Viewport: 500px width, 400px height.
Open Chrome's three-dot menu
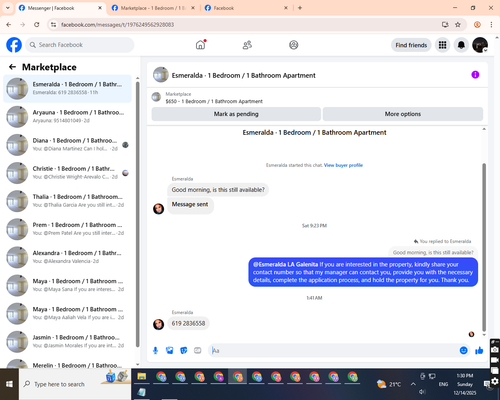pyautogui.click(x=491, y=25)
